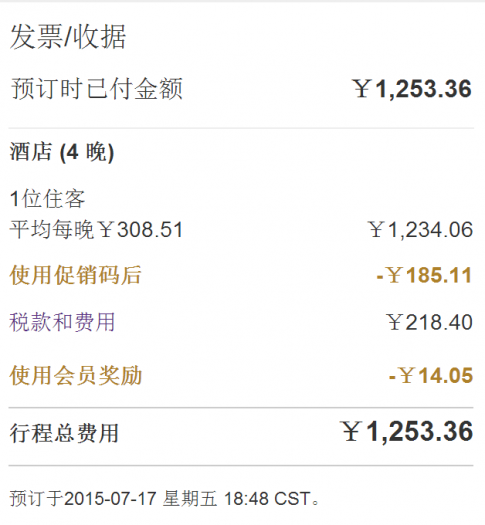Click the yen symbol in 平均每晚 line
485x525 pixels.
(106, 230)
